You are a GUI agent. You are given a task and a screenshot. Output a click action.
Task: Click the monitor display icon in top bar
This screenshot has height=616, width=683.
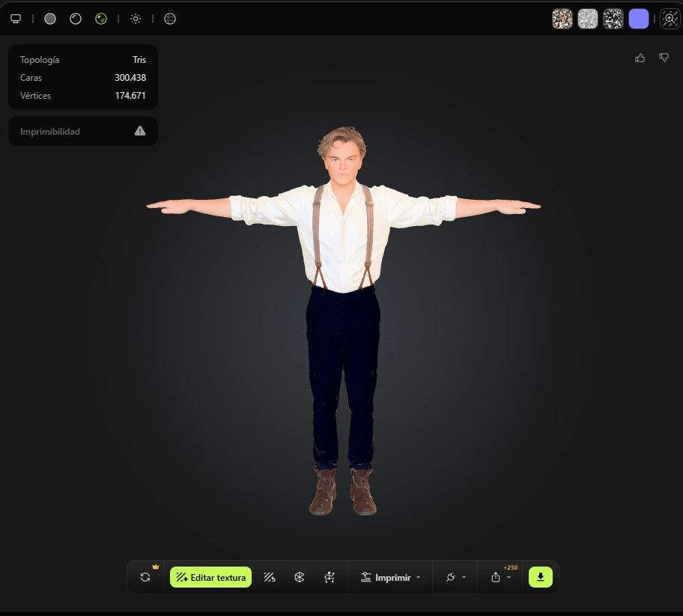[x=16, y=19]
